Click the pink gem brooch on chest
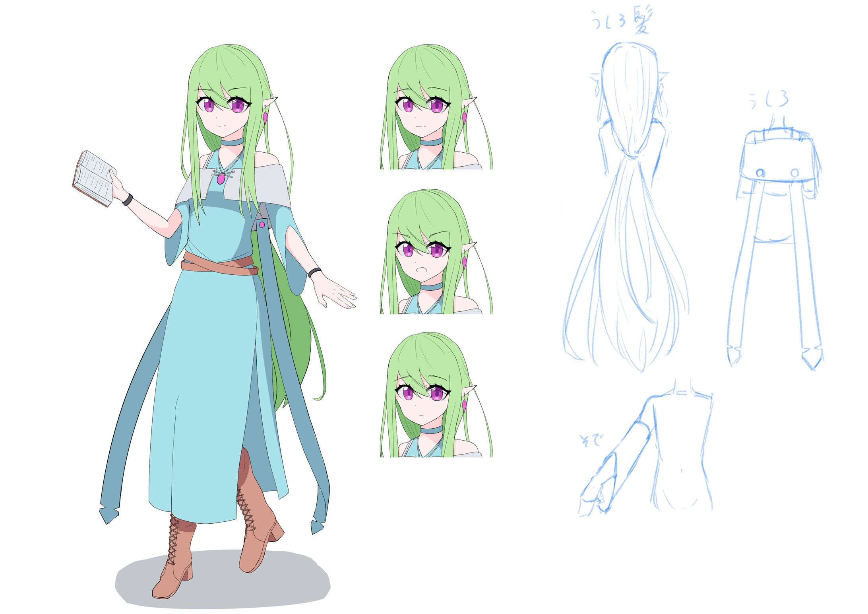This screenshot has height=614, width=868. [221, 179]
